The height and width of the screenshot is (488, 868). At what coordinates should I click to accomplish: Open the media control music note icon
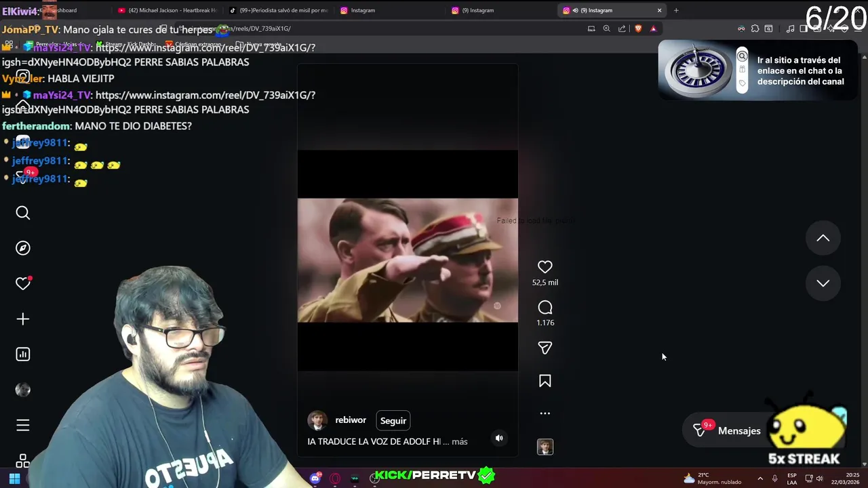tap(790, 28)
